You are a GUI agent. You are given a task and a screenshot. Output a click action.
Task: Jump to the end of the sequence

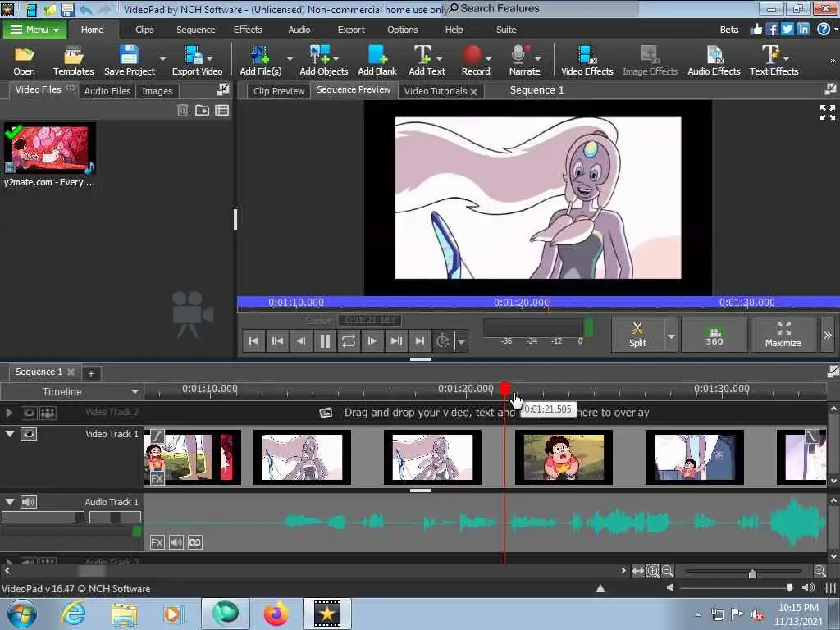coord(419,340)
